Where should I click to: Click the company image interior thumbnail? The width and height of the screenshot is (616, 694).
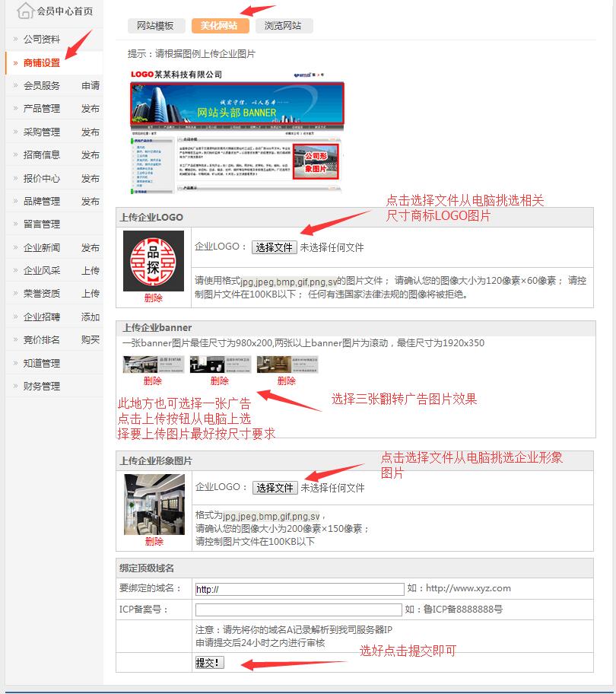click(154, 504)
